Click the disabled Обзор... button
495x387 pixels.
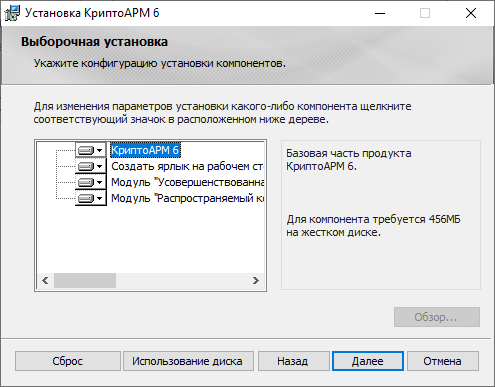pos(437,317)
